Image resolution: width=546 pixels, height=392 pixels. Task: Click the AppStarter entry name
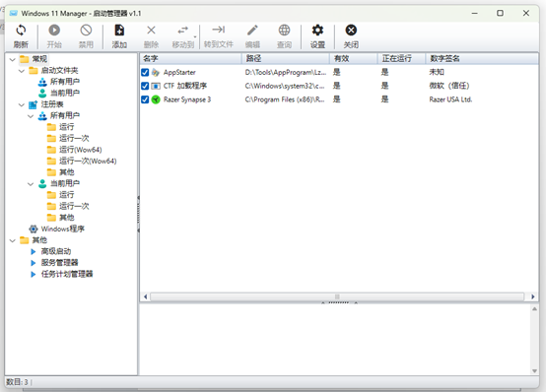tap(179, 73)
